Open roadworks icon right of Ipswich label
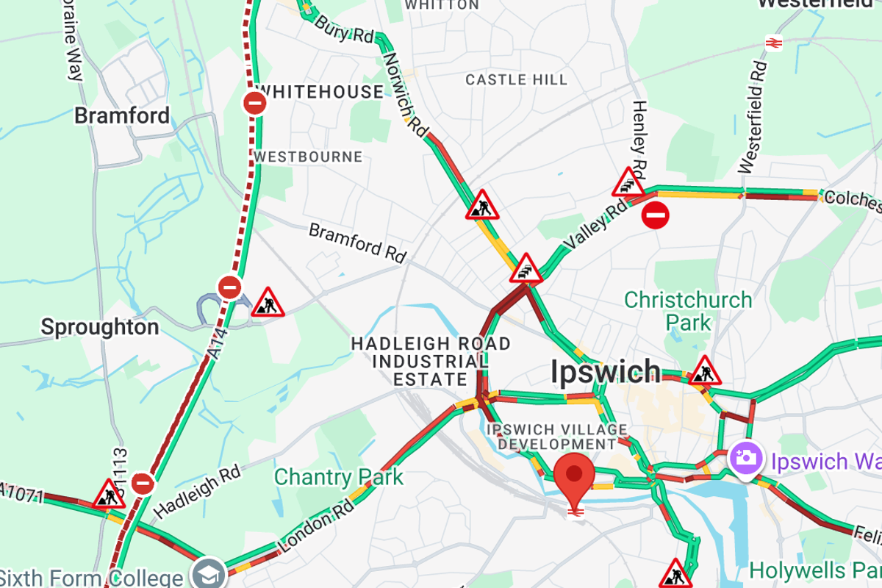 tap(704, 371)
